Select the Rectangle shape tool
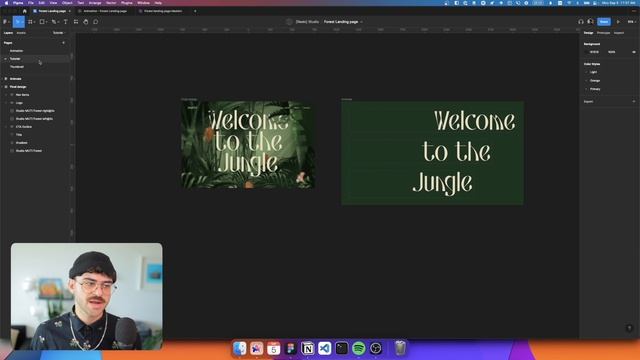This screenshot has height=360, width=640. [42, 22]
